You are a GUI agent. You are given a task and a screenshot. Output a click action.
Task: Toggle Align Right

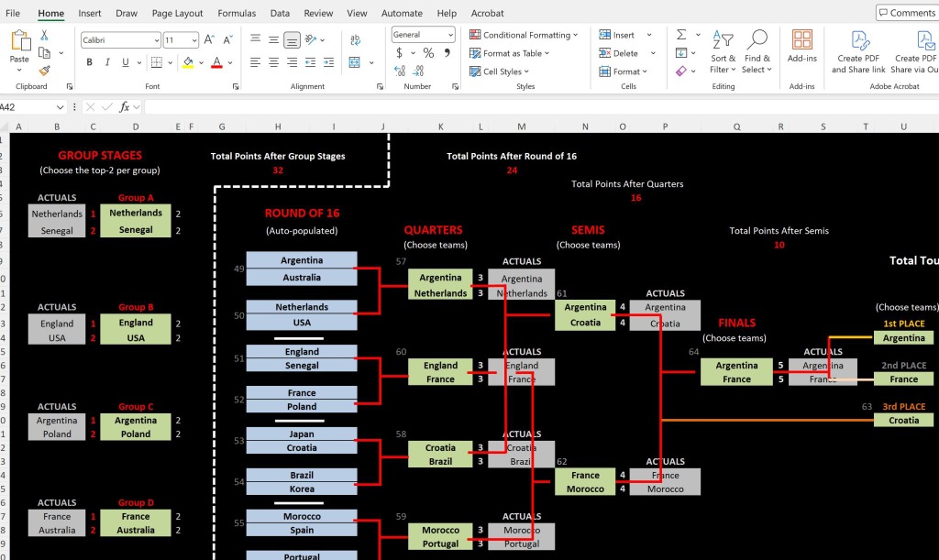[x=292, y=62]
